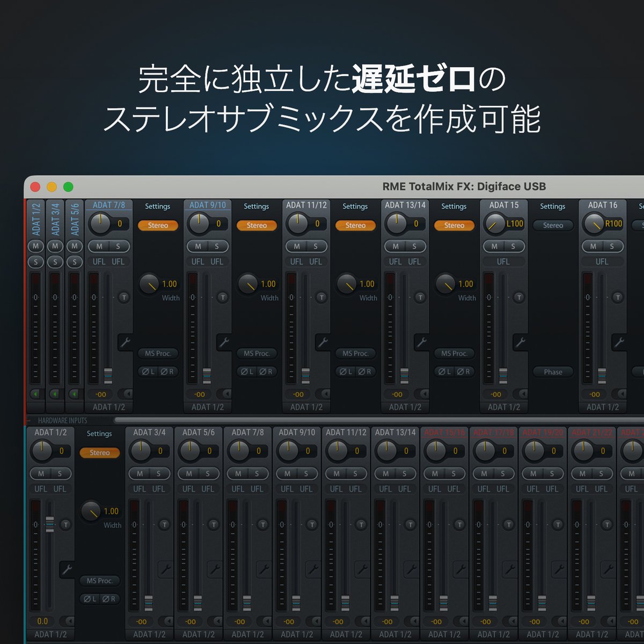Click the Width knob in upper-row ADAT 7/8 settings

pos(149,284)
